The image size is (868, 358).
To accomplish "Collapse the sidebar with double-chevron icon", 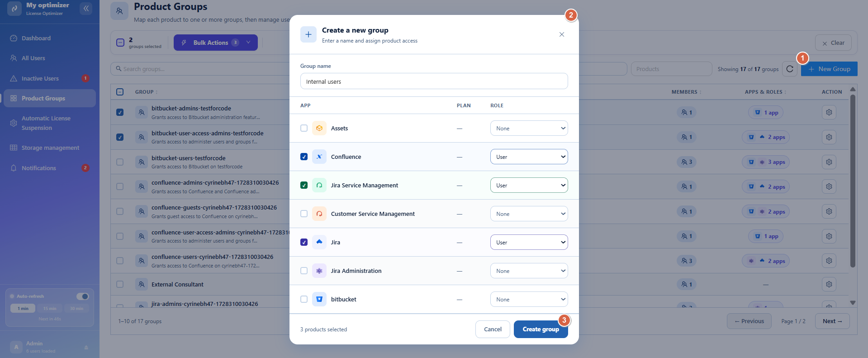I will [86, 9].
